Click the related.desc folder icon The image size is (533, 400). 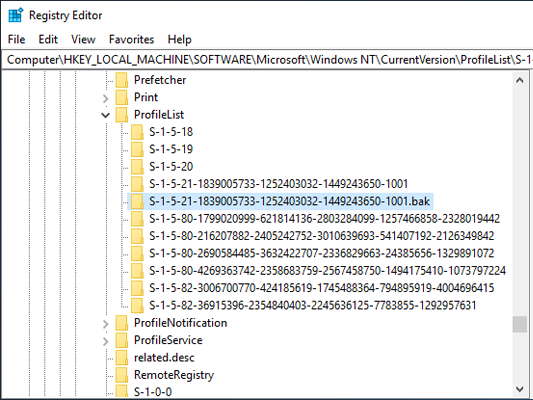[x=122, y=358]
